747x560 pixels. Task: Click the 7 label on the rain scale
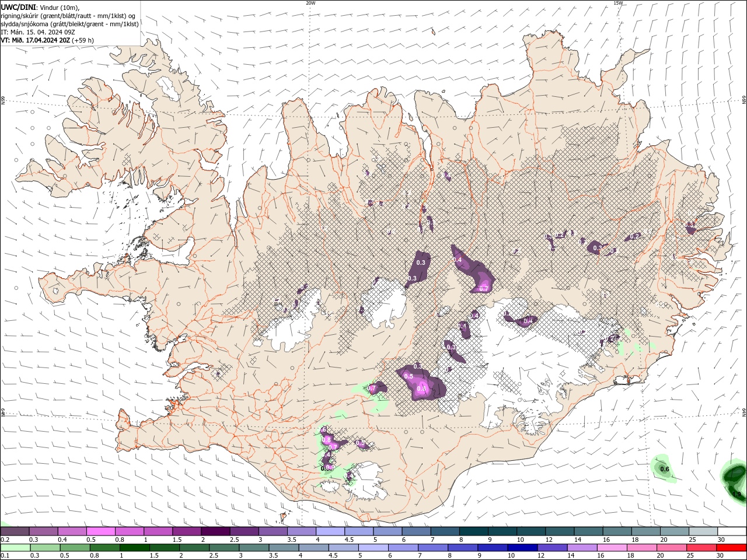click(419, 555)
